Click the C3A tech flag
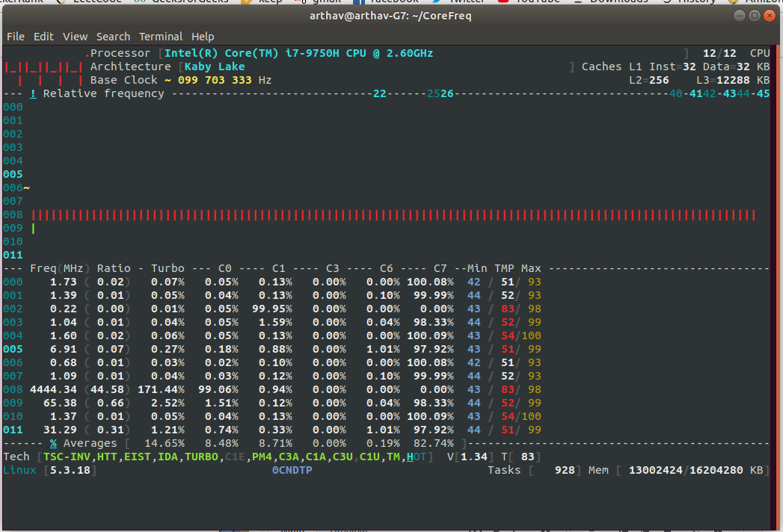The image size is (783, 532). click(x=289, y=457)
